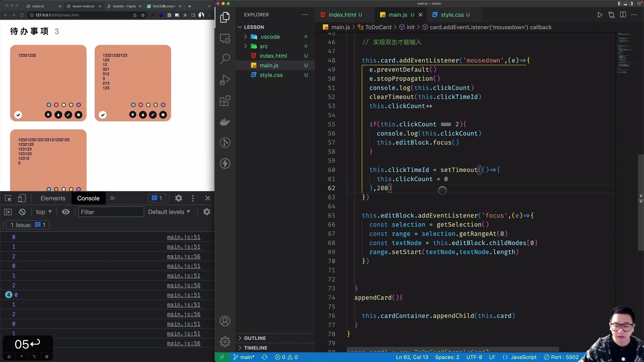Image resolution: width=644 pixels, height=362 pixels.
Task: Select the inspect element cursor in DevTools
Action: click(8, 198)
